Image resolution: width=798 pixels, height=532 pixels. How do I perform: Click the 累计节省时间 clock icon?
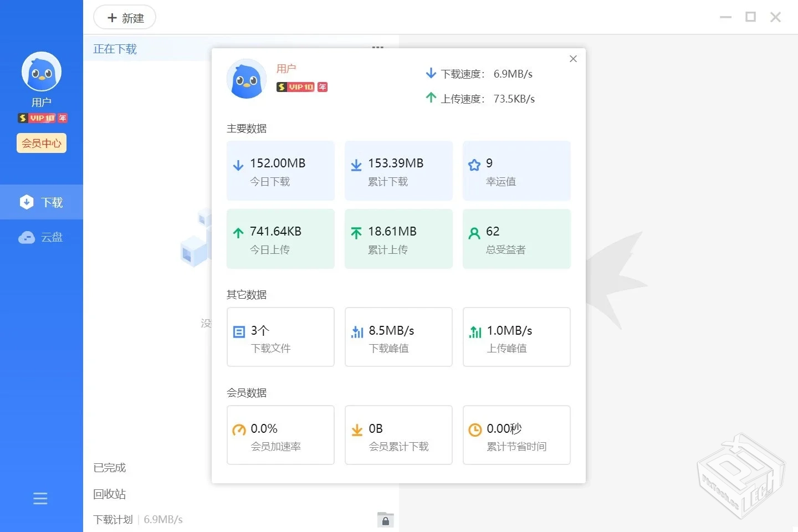475,429
